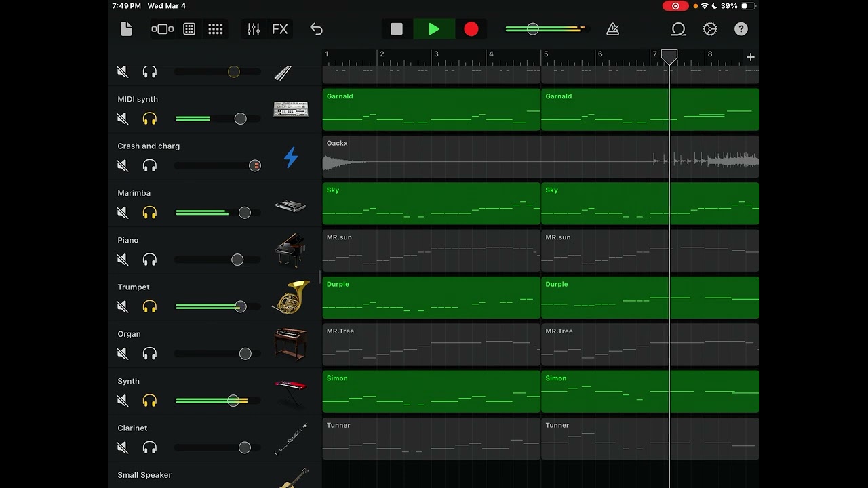868x488 pixels.
Task: Select the first MR.sun region
Action: pyautogui.click(x=431, y=250)
